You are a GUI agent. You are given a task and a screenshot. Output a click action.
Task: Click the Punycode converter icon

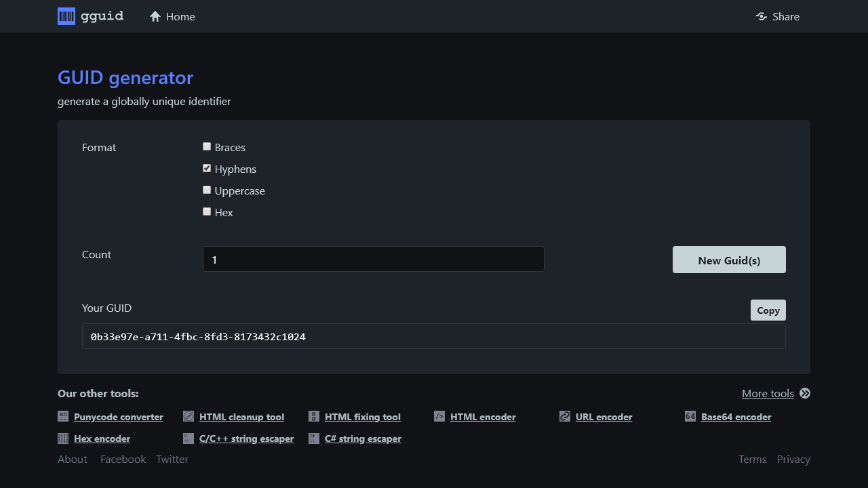click(x=63, y=416)
